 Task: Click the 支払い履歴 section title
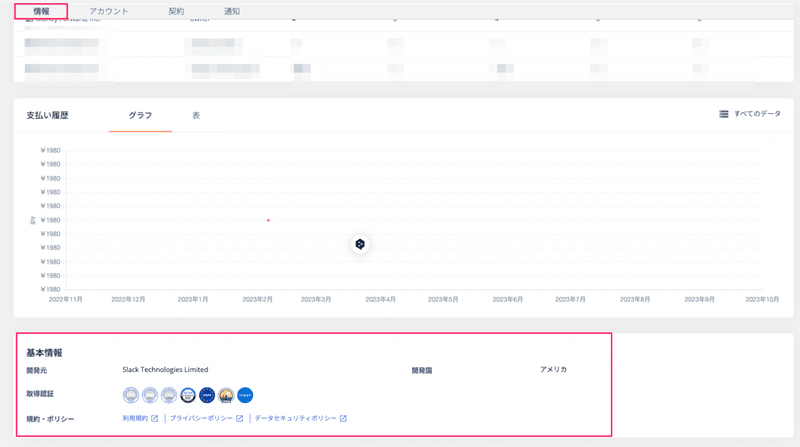point(47,115)
